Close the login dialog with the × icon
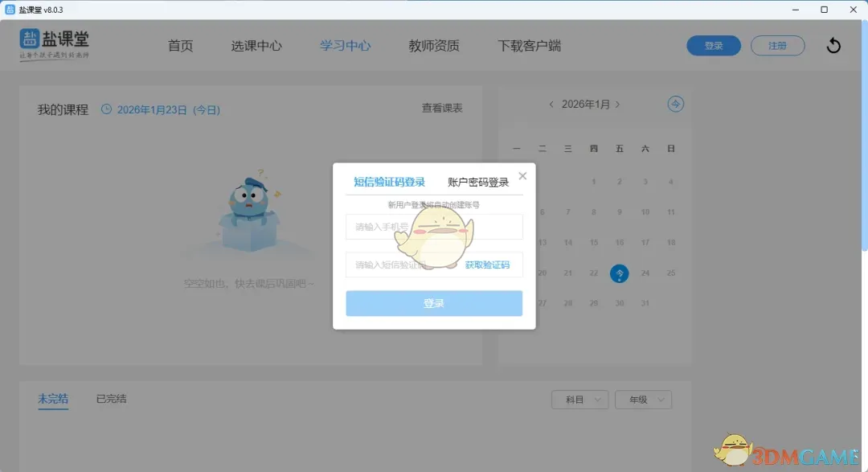 [522, 175]
